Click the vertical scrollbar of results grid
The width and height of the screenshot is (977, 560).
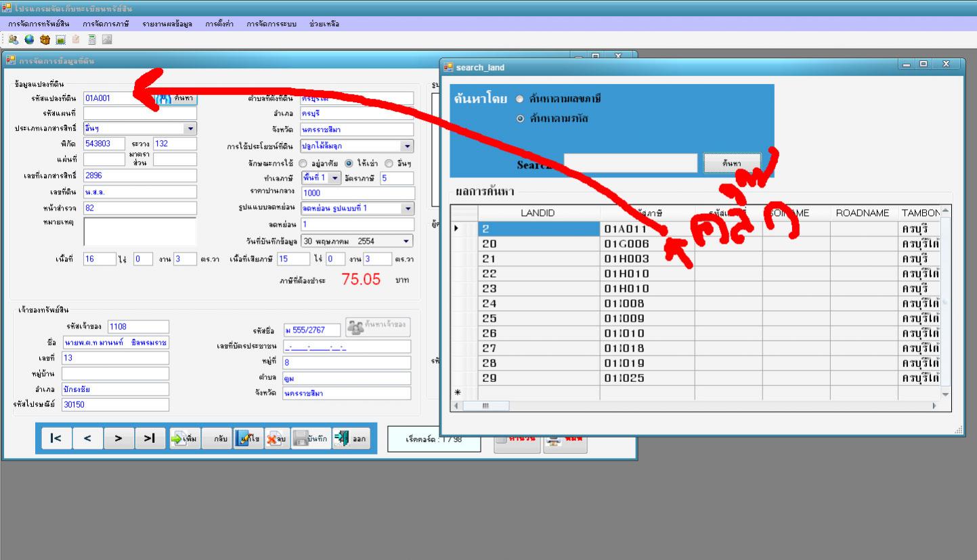coord(946,302)
